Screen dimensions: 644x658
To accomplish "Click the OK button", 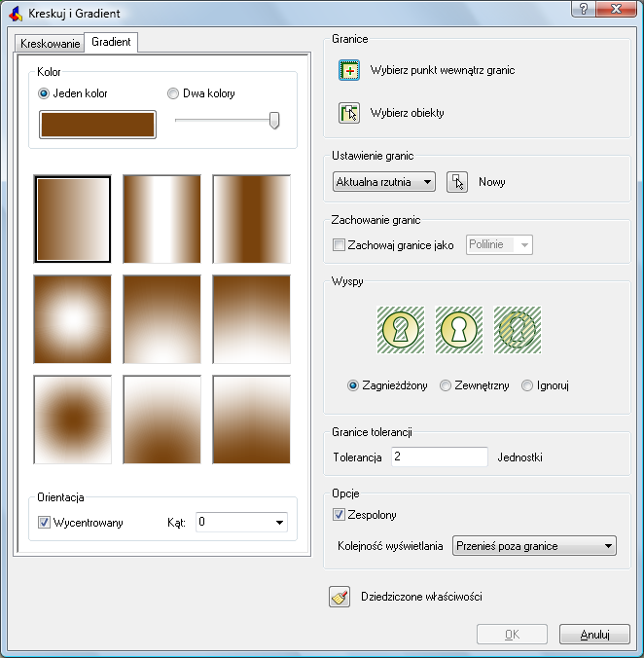I will point(512,634).
